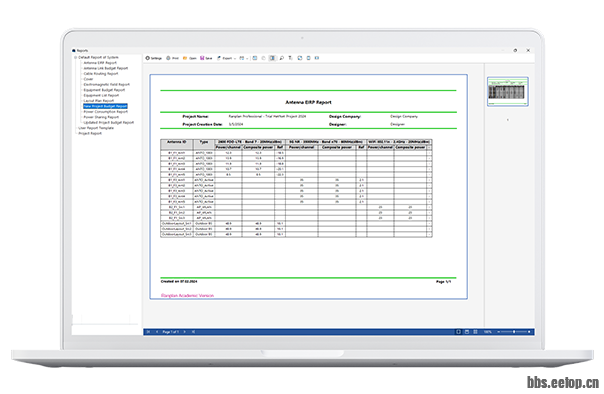Image resolution: width=604 pixels, height=394 pixels.
Task: Click the 'Antenna EIRP Report' page title
Action: tap(308, 102)
